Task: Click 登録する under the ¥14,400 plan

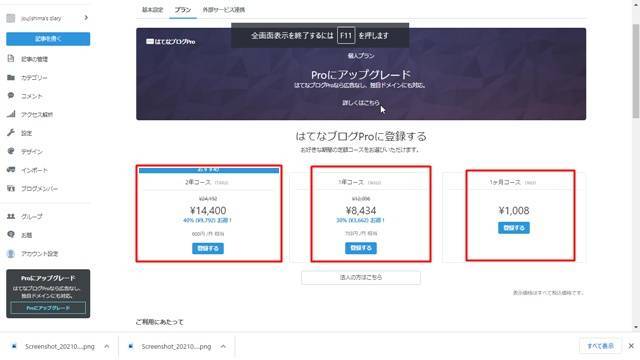Action: (208, 248)
